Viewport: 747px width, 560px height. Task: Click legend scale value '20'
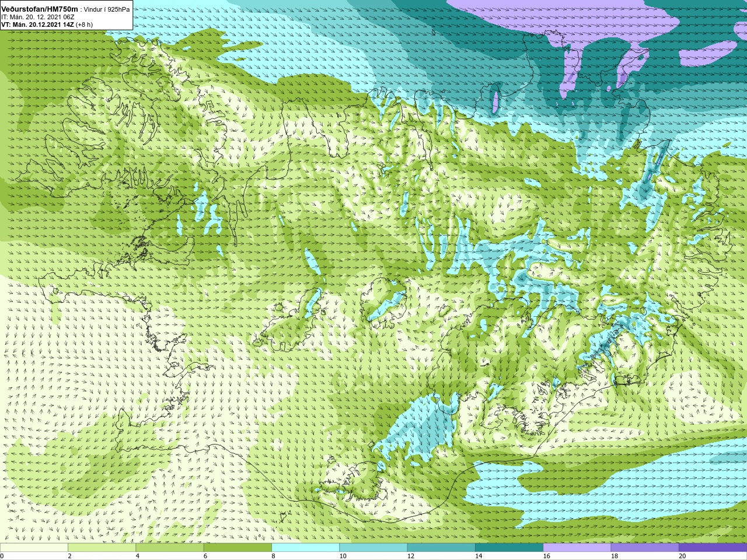682,556
